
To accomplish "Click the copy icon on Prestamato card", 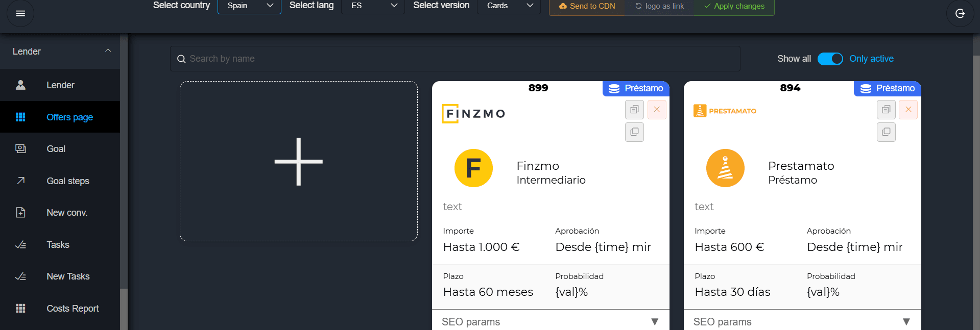I will click(x=886, y=110).
